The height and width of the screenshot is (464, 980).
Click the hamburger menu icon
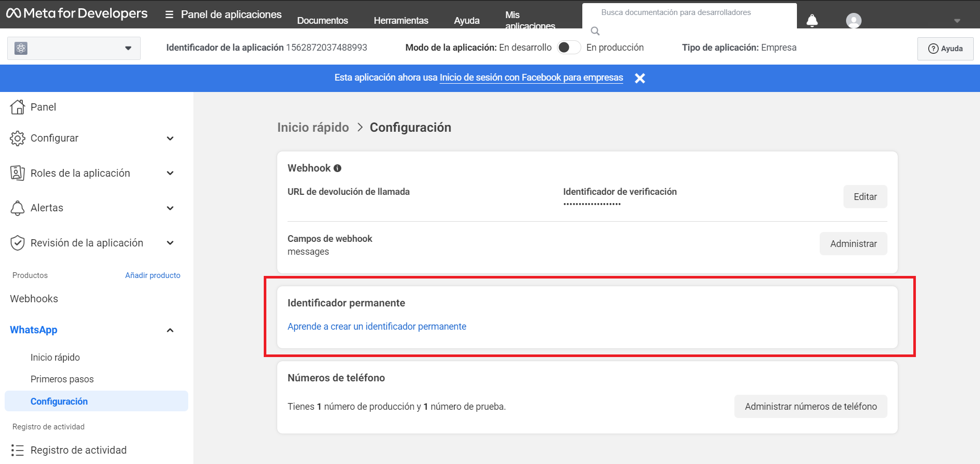(169, 14)
